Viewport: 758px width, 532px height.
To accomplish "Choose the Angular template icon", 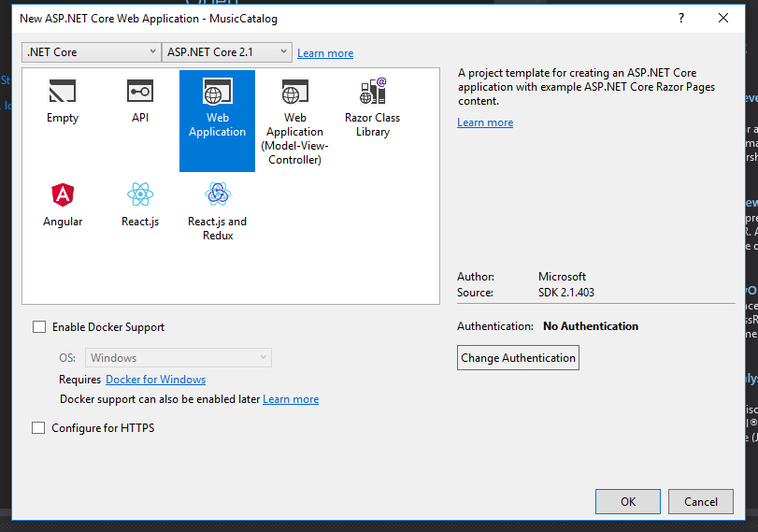I will tap(63, 194).
